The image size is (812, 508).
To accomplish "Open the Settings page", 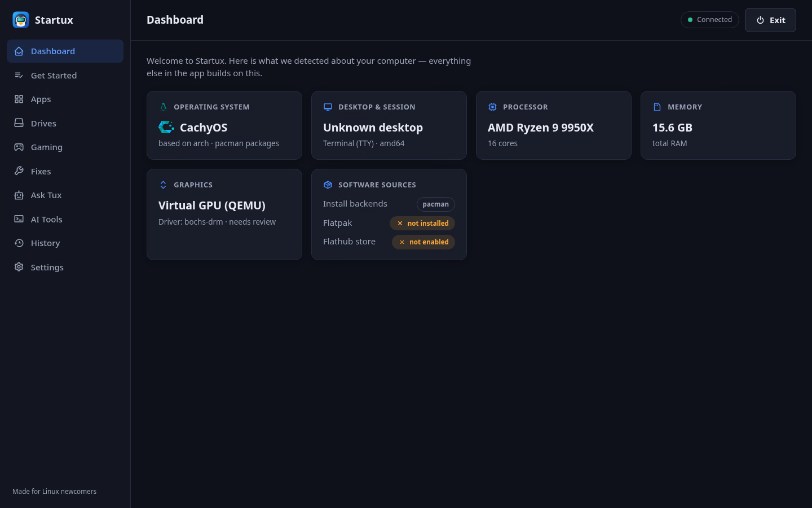I will tap(65, 267).
